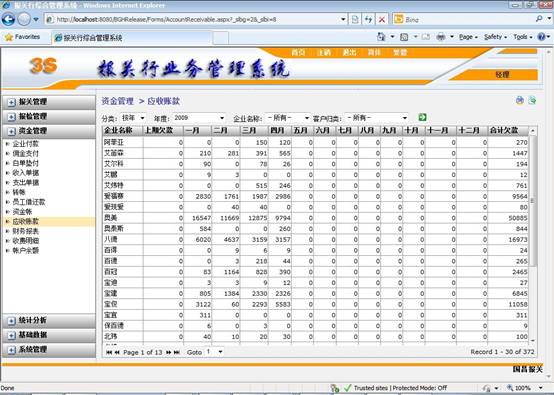Click the browser back arrow button
Viewport: 554px width, 395px height.
8,19
